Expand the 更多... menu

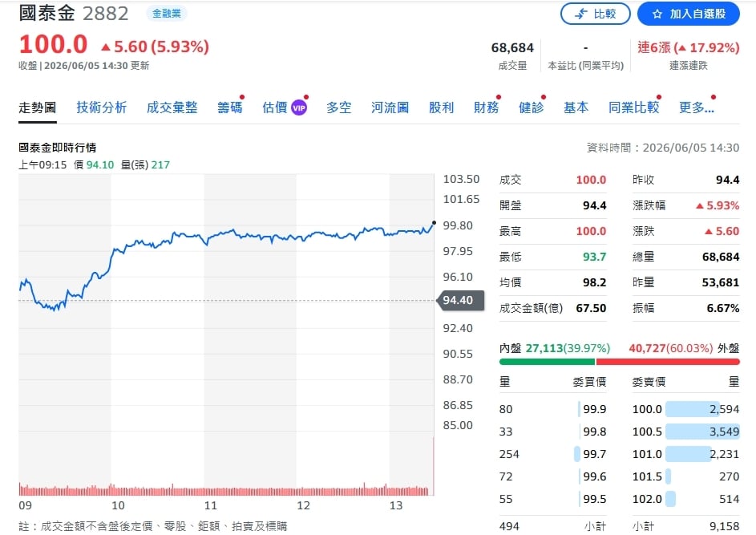point(696,107)
